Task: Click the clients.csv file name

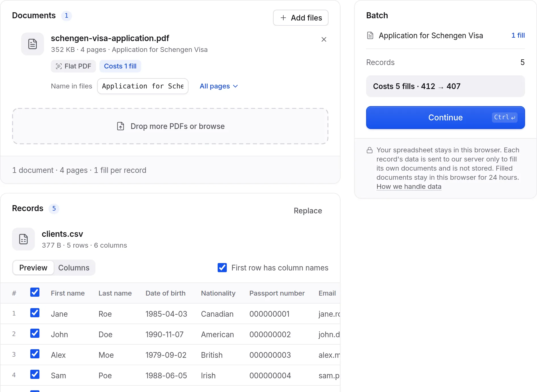Action: pyautogui.click(x=62, y=234)
